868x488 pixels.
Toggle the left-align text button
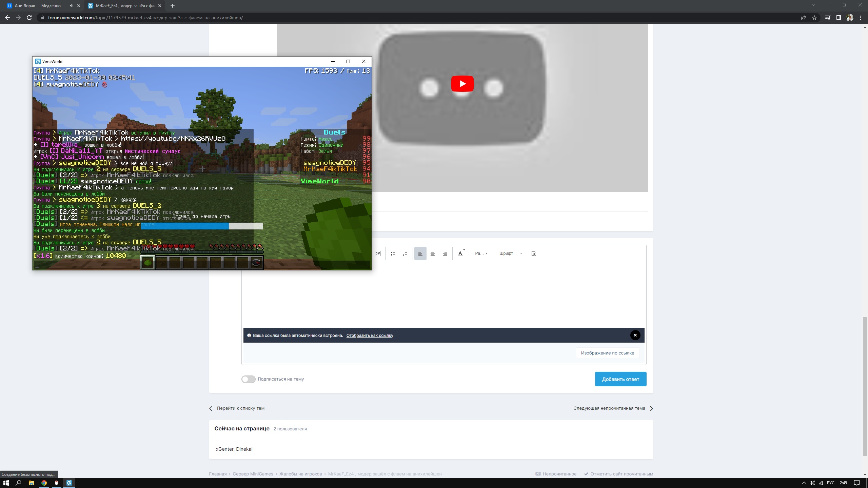pyautogui.click(x=420, y=253)
